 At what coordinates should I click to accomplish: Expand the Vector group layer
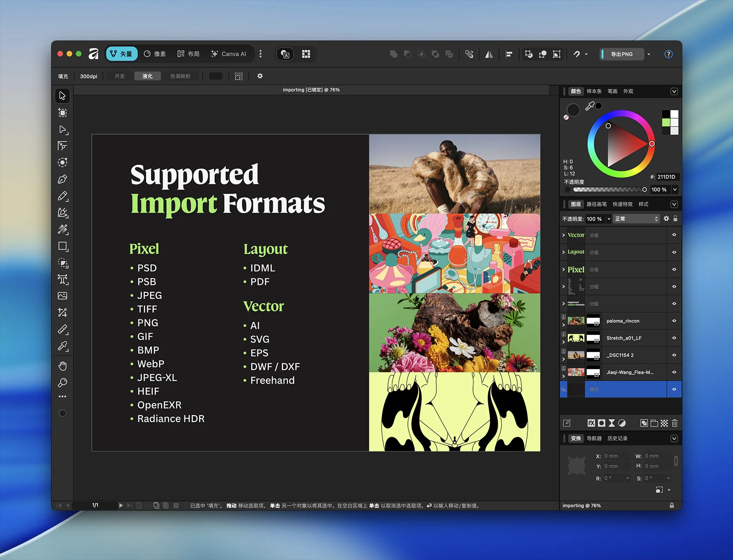coord(564,235)
